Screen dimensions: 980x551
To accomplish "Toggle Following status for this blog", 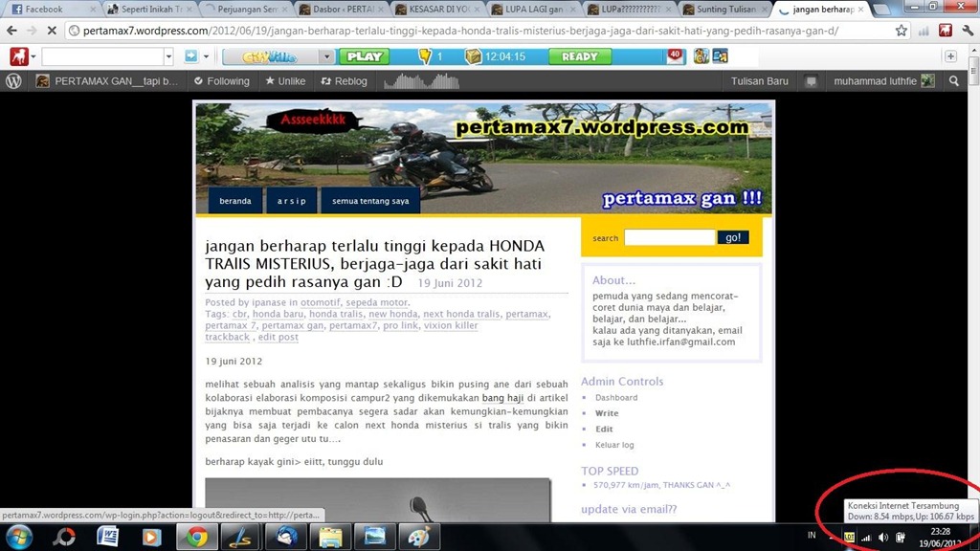I will coord(221,81).
